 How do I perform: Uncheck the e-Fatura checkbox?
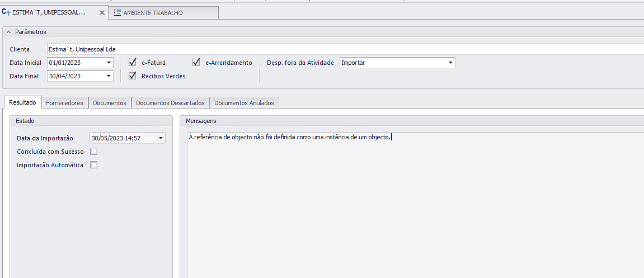(x=133, y=63)
